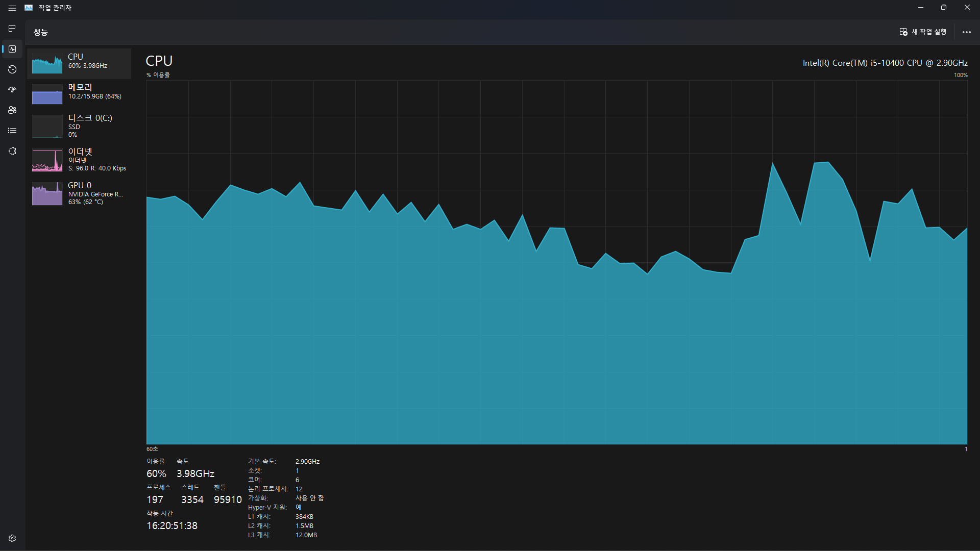
Task: Open the hamburger navigation menu
Action: coord(12,8)
